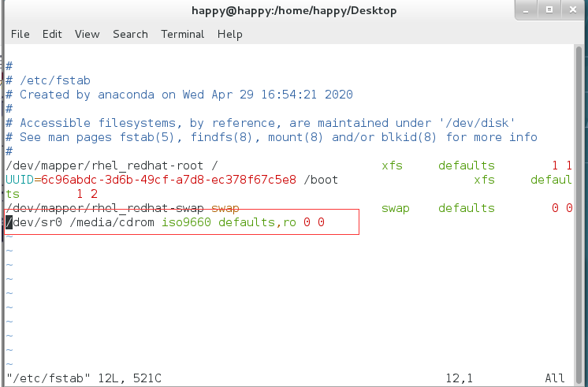
Task: Click green 'swap' filesystem type
Action: coord(395,208)
